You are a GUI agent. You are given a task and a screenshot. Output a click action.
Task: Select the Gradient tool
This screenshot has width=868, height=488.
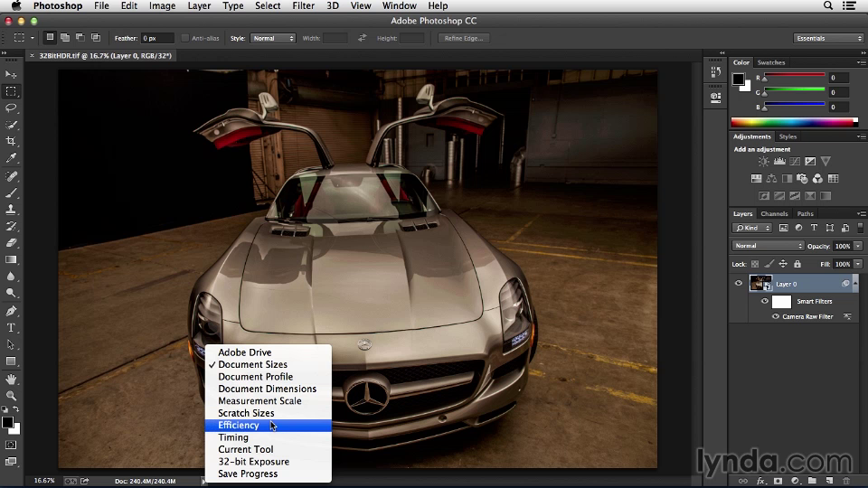(x=11, y=259)
